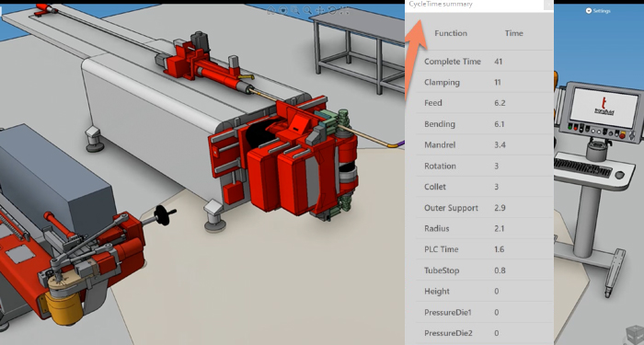The width and height of the screenshot is (644, 345).
Task: Click the PLC Time value 1.6
Action: [500, 249]
